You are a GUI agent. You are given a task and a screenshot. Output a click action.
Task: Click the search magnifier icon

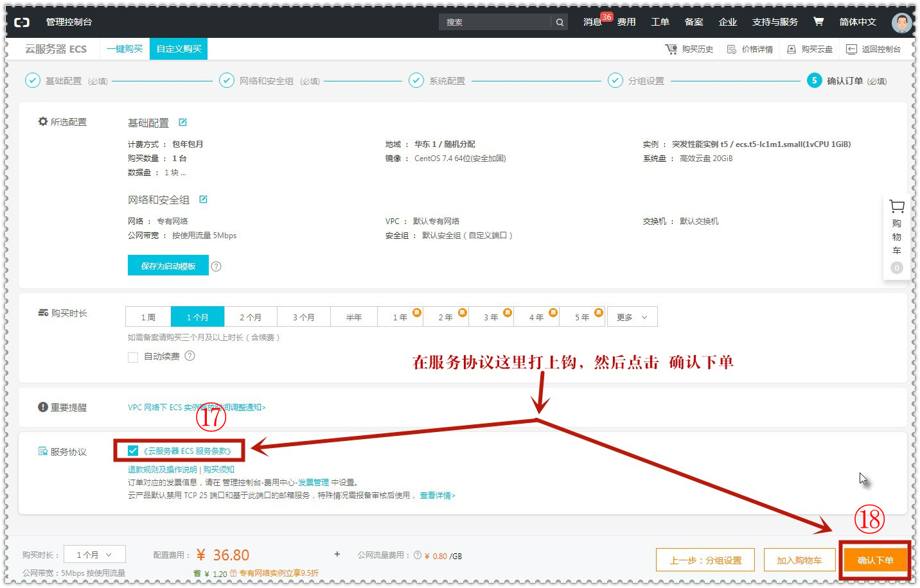pyautogui.click(x=560, y=22)
